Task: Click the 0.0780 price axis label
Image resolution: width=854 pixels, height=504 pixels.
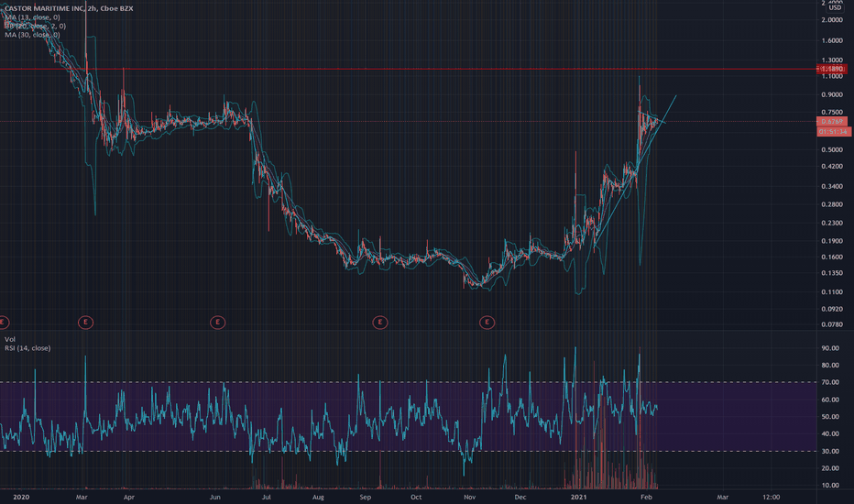Action: [832, 324]
